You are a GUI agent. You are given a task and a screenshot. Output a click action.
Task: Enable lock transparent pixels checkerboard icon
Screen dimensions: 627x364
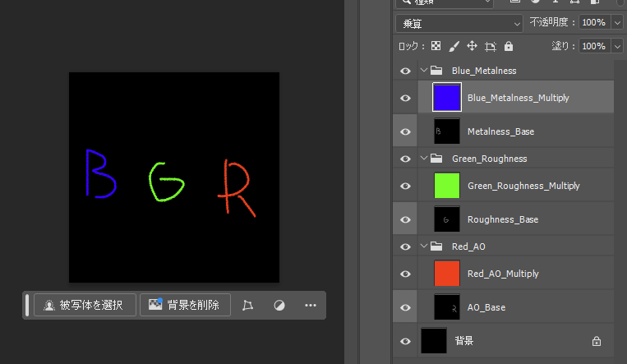pyautogui.click(x=436, y=46)
